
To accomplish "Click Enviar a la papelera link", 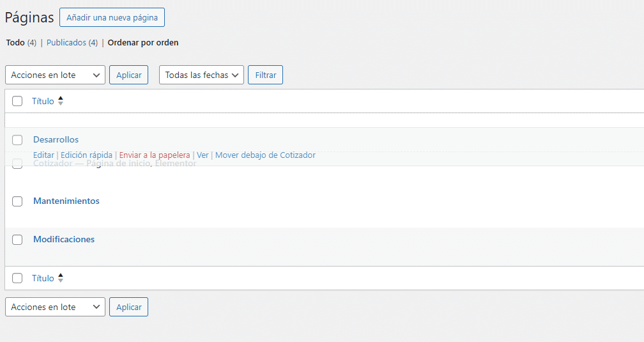I will pyautogui.click(x=155, y=155).
